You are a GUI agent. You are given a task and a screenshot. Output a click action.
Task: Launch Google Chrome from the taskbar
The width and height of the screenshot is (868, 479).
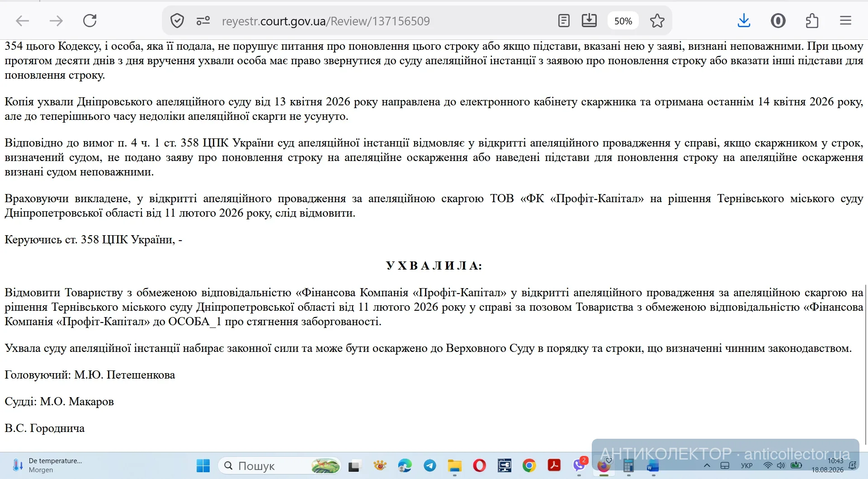pyautogui.click(x=529, y=465)
